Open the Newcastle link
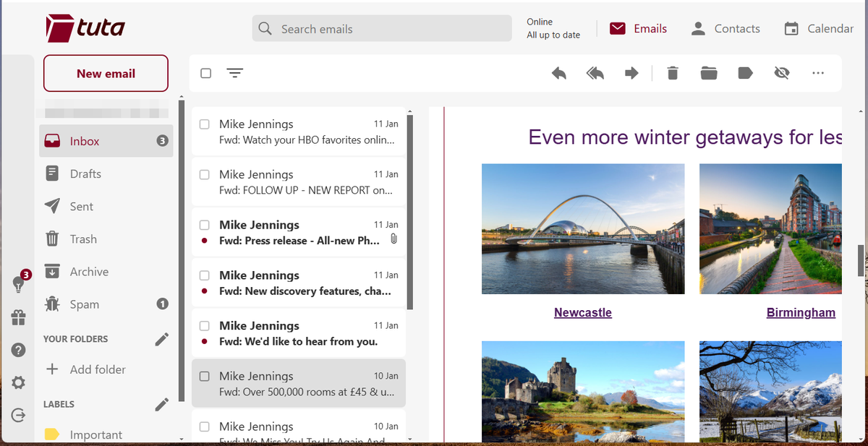868x446 pixels. click(x=582, y=312)
